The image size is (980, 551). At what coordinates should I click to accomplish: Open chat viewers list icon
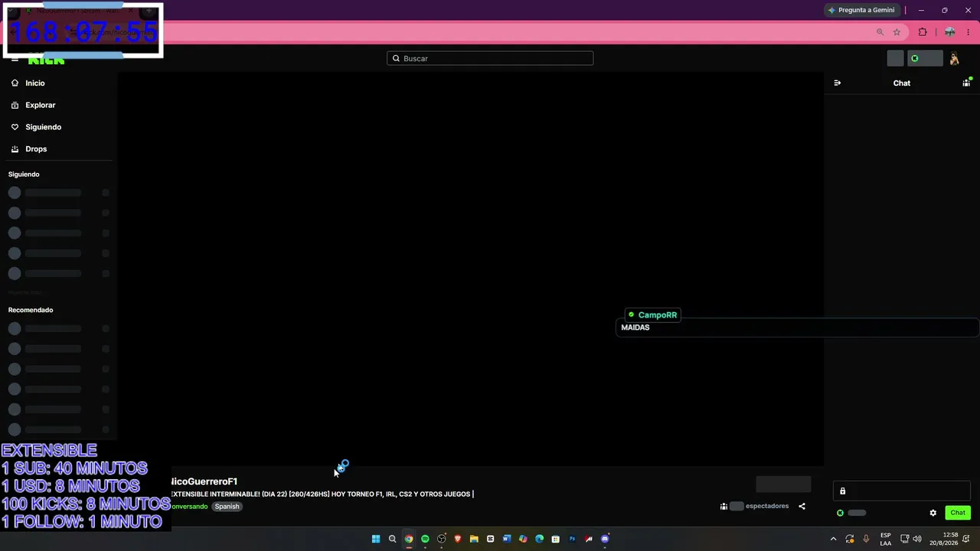(x=966, y=83)
